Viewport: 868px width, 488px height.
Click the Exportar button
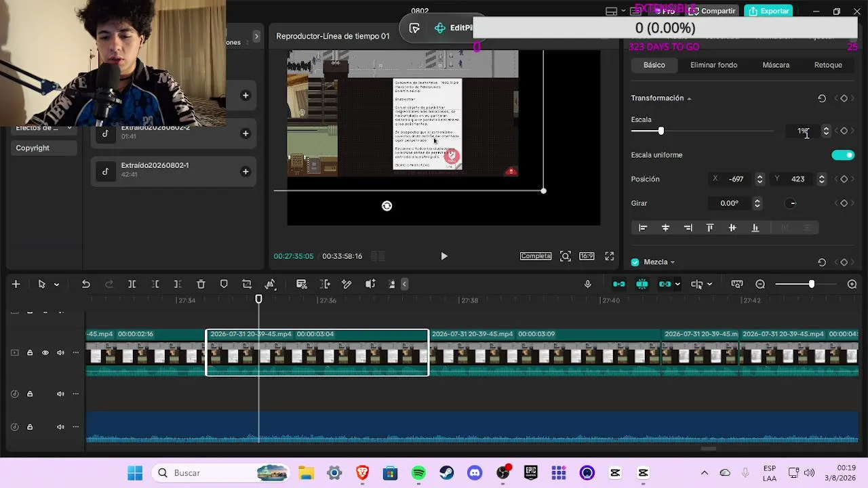click(x=769, y=11)
